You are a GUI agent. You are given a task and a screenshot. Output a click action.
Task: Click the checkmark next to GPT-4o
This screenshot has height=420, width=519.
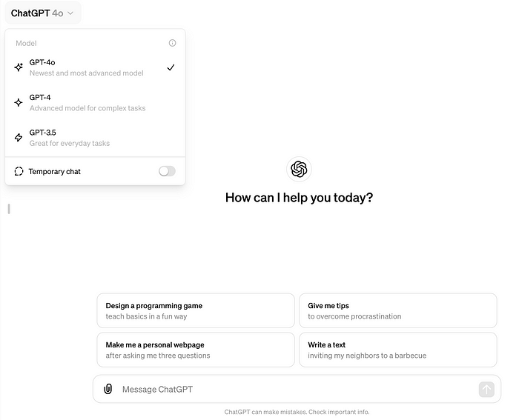pos(171,67)
